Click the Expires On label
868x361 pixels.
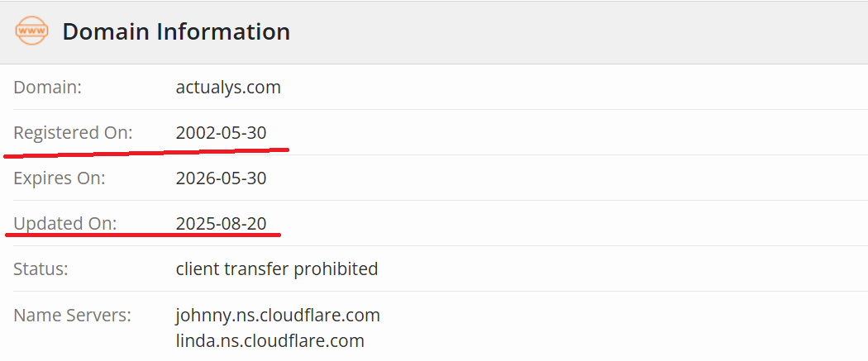pyautogui.click(x=60, y=178)
